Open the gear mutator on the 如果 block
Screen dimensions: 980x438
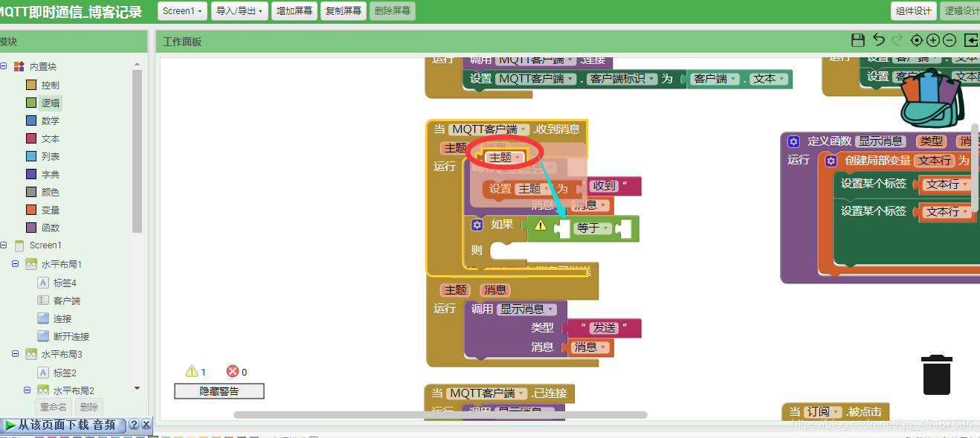tap(477, 224)
